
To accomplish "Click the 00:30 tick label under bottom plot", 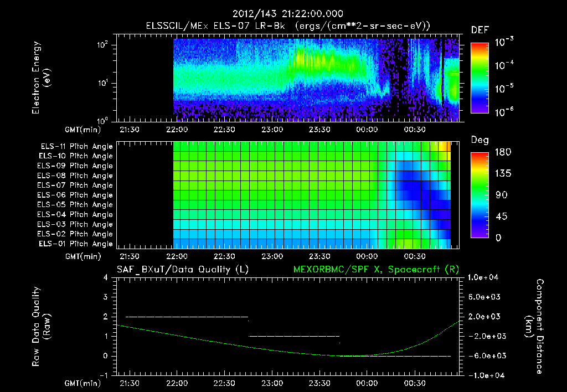I will (x=414, y=383).
